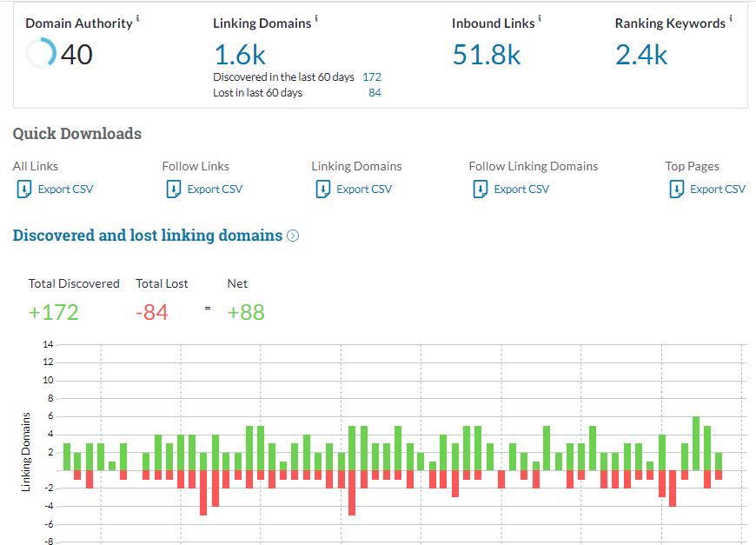756x545 pixels.
Task: Open the Discovered and lost linking domains heading
Action: pyautogui.click(x=148, y=236)
